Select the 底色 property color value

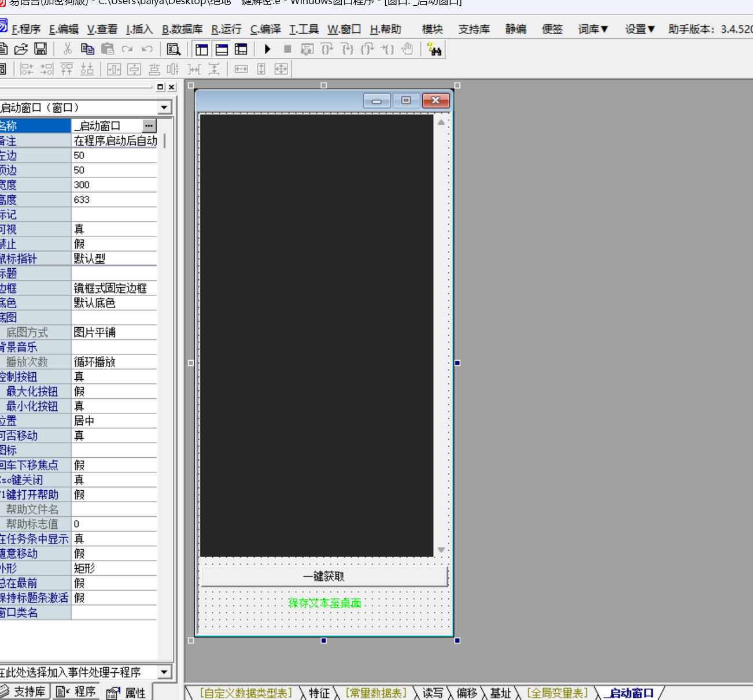(x=114, y=303)
